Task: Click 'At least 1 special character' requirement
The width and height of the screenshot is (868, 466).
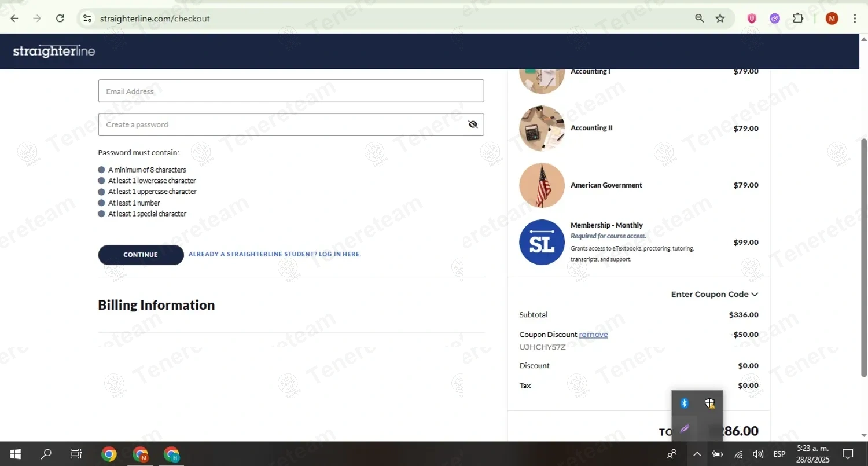Action: (147, 214)
